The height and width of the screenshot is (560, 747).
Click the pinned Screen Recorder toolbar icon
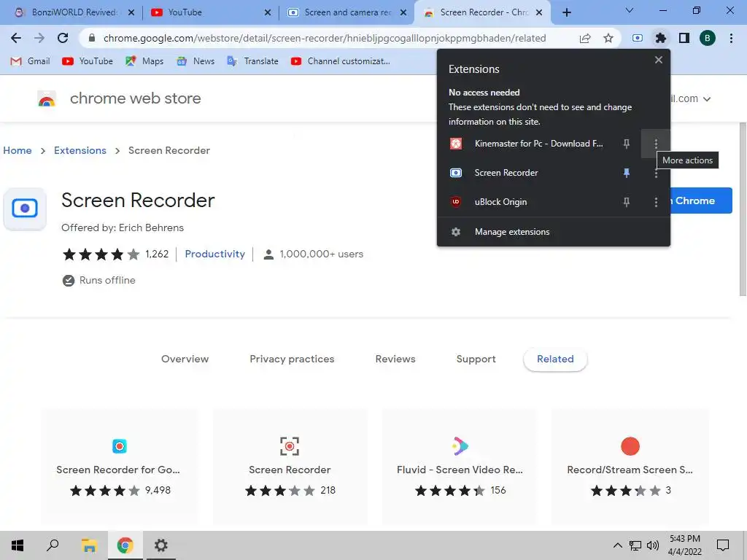pyautogui.click(x=638, y=38)
